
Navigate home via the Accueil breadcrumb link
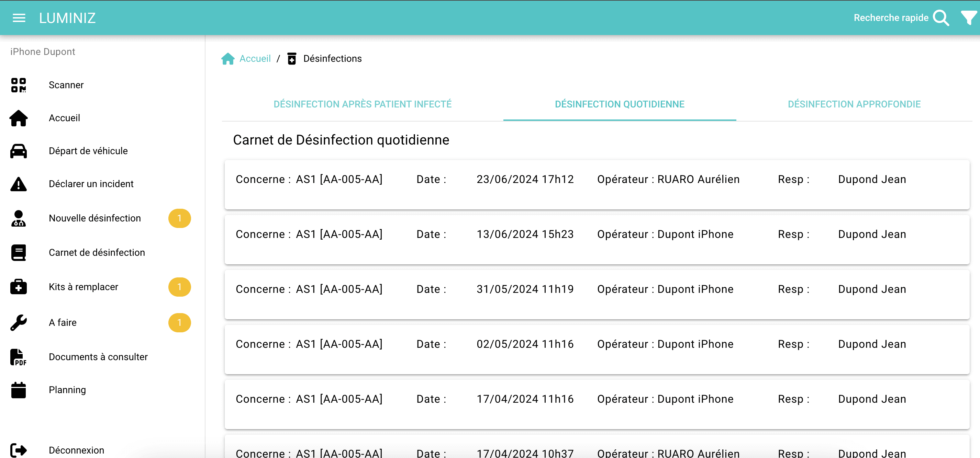click(x=255, y=58)
